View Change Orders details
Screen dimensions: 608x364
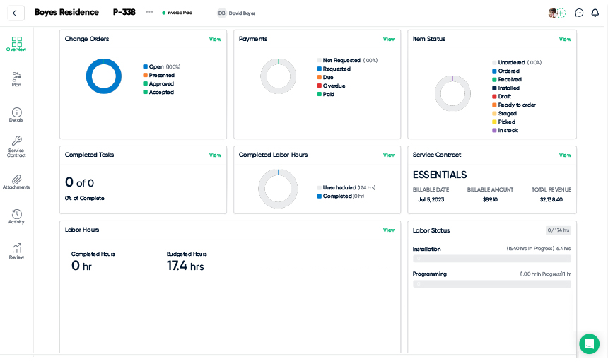(215, 39)
